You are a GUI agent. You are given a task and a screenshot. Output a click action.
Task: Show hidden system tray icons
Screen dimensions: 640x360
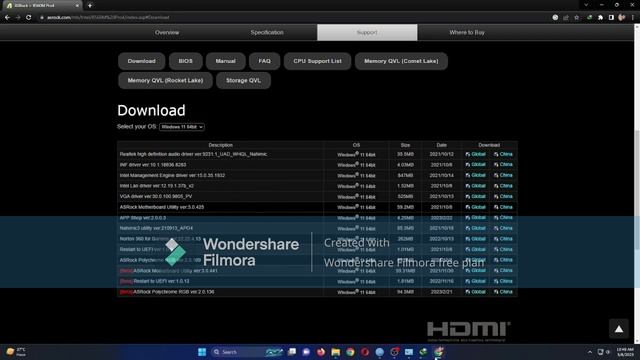[590, 352]
